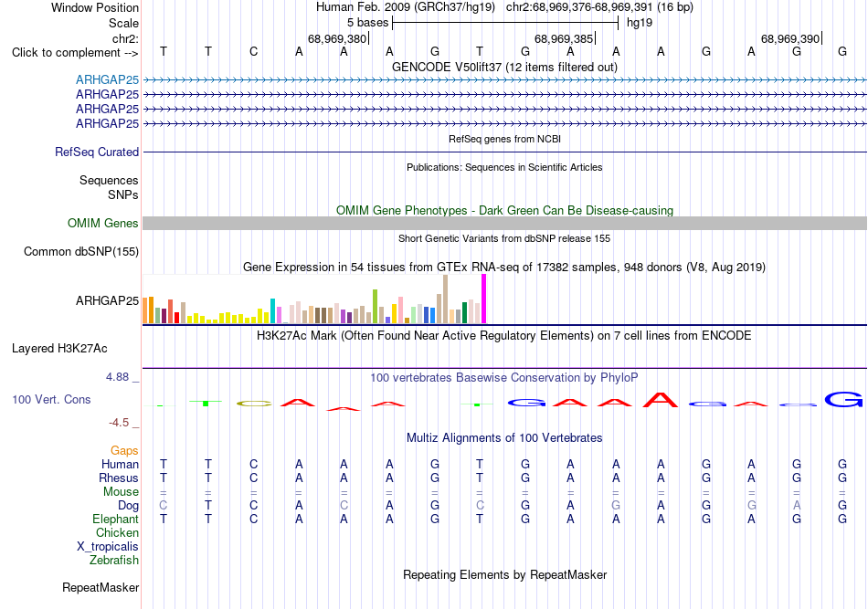Select the Mouse species label
This screenshot has height=609, width=868.
click(121, 492)
